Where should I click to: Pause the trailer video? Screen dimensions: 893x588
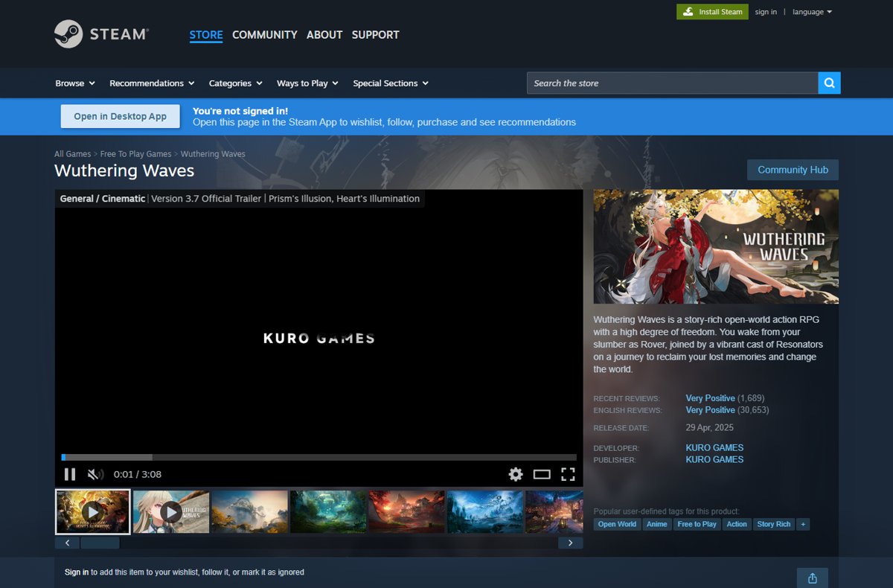click(70, 474)
